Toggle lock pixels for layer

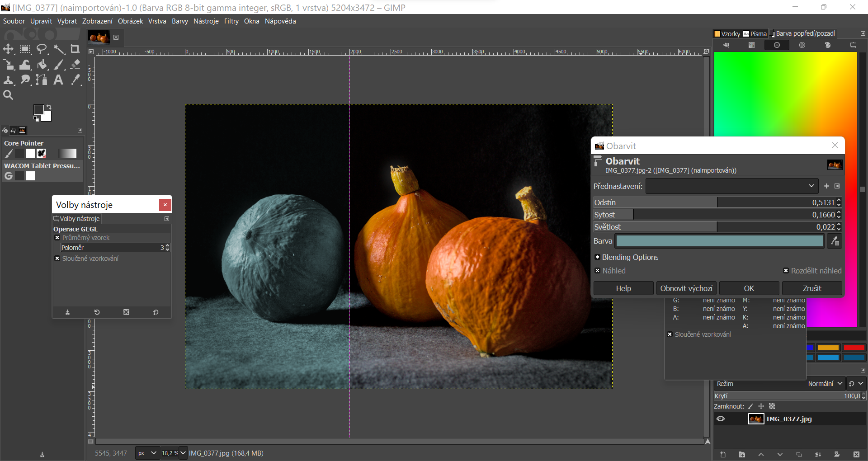751,406
